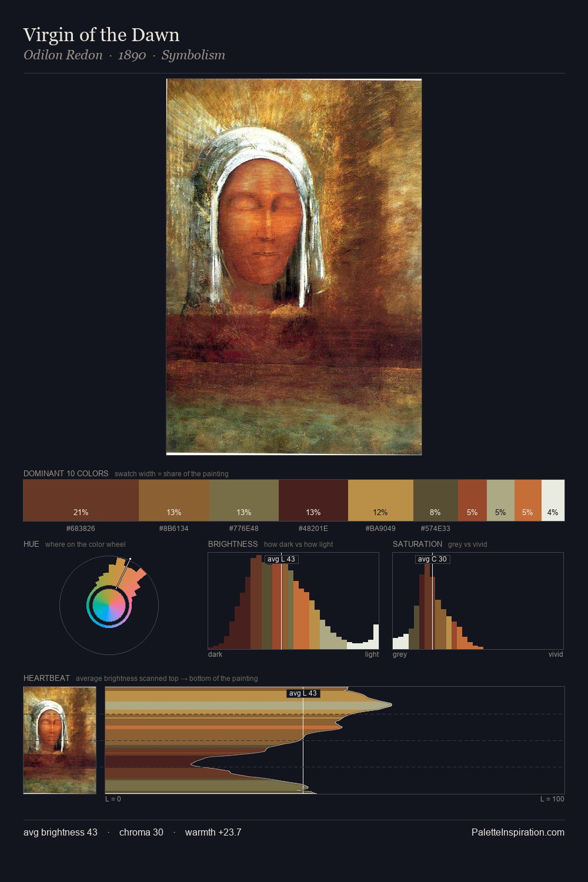
Task: Click the Symbolism style label
Action: pos(193,55)
